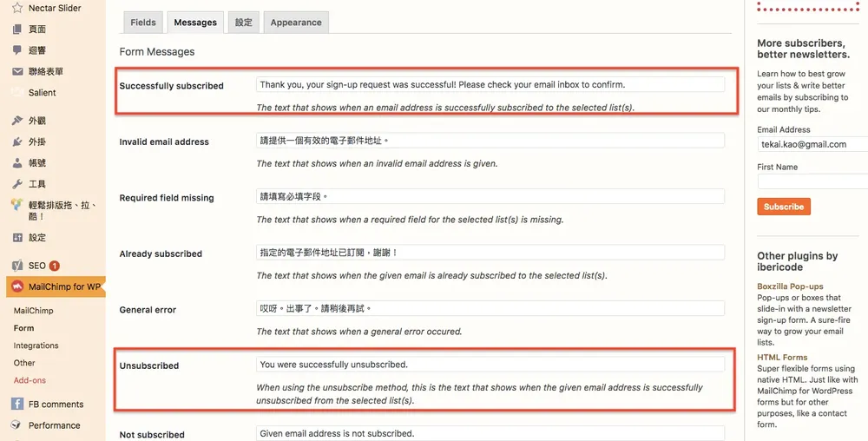Select the Form submenu item
This screenshot has height=441, width=868.
(x=23, y=328)
